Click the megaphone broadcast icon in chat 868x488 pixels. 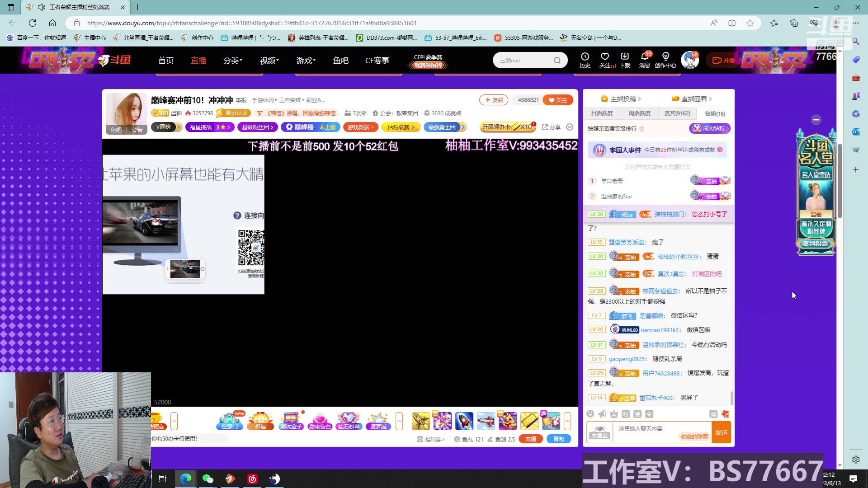click(602, 414)
